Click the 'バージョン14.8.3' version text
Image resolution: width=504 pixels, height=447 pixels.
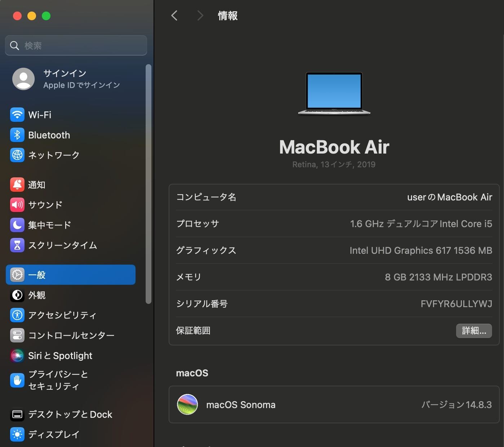(457, 405)
